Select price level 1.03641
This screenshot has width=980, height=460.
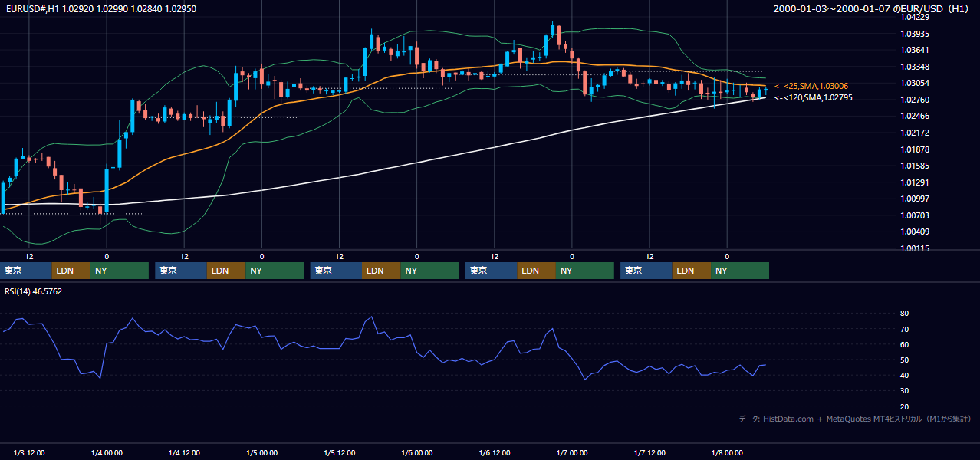(x=916, y=51)
